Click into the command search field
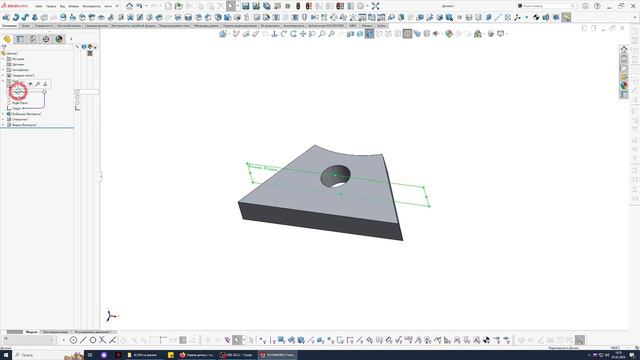Screen dimensions: 640x360 pos(547,6)
